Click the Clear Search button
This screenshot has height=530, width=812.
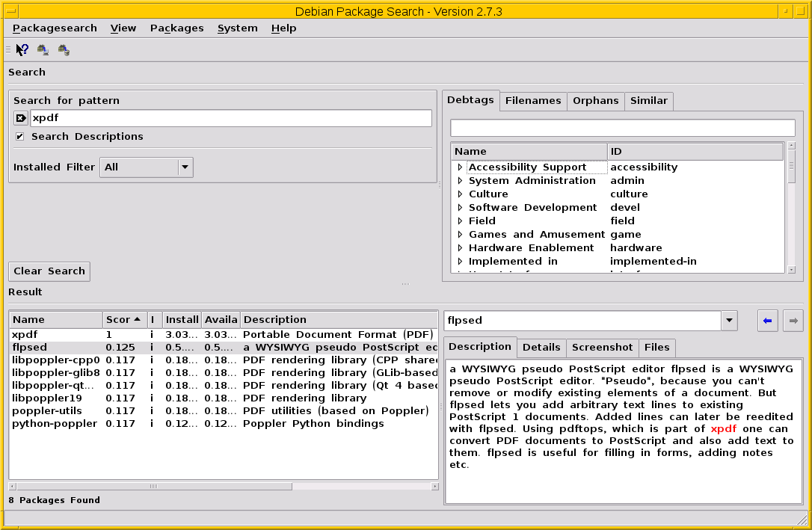pyautogui.click(x=49, y=271)
